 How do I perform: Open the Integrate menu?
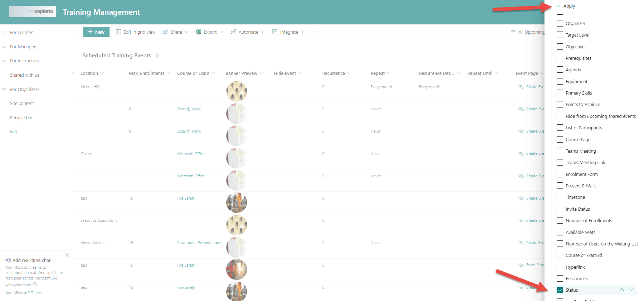pyautogui.click(x=289, y=32)
